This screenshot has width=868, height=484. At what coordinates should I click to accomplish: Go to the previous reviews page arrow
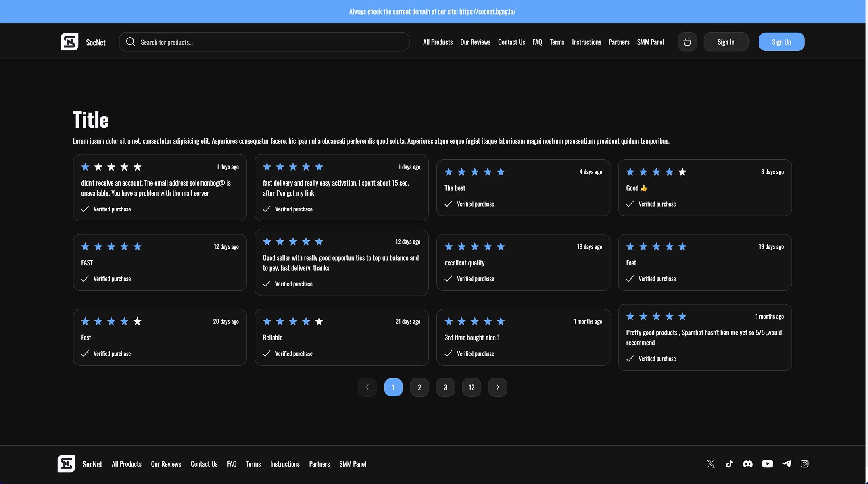(x=367, y=387)
